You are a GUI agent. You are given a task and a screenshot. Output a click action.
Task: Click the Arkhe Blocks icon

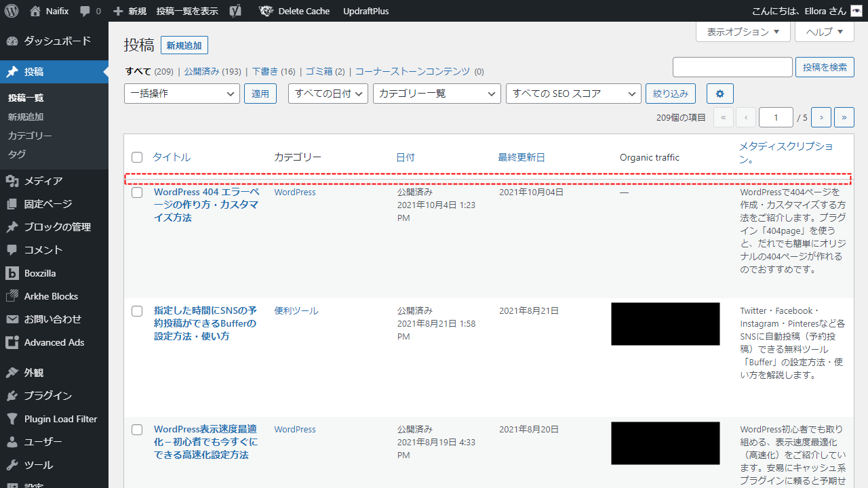[12, 296]
